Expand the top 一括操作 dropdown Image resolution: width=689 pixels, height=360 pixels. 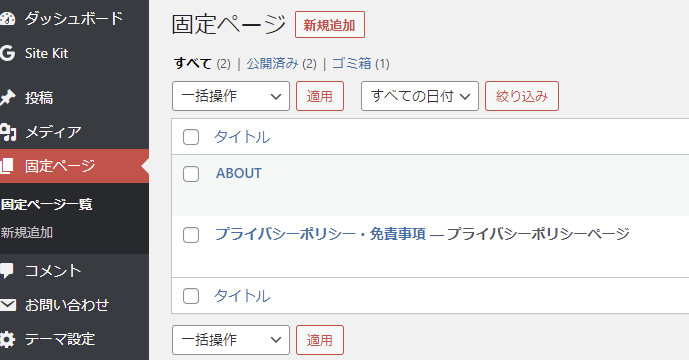pos(231,96)
